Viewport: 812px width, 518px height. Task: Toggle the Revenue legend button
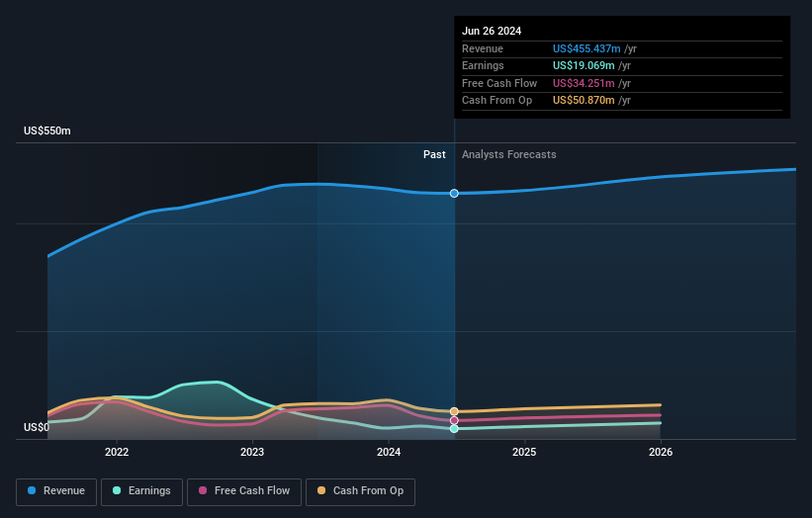tap(56, 491)
